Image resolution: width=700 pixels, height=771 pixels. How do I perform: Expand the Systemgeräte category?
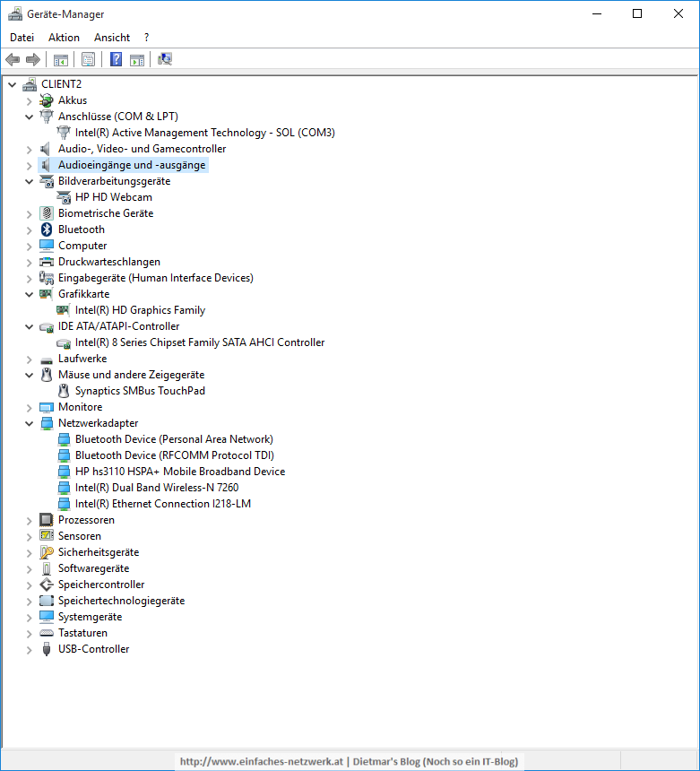point(29,617)
